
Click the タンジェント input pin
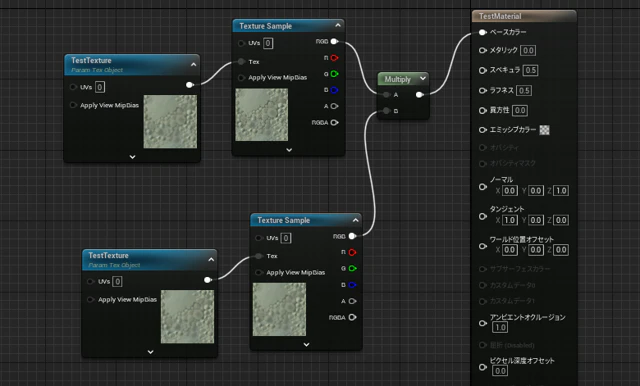482,216
